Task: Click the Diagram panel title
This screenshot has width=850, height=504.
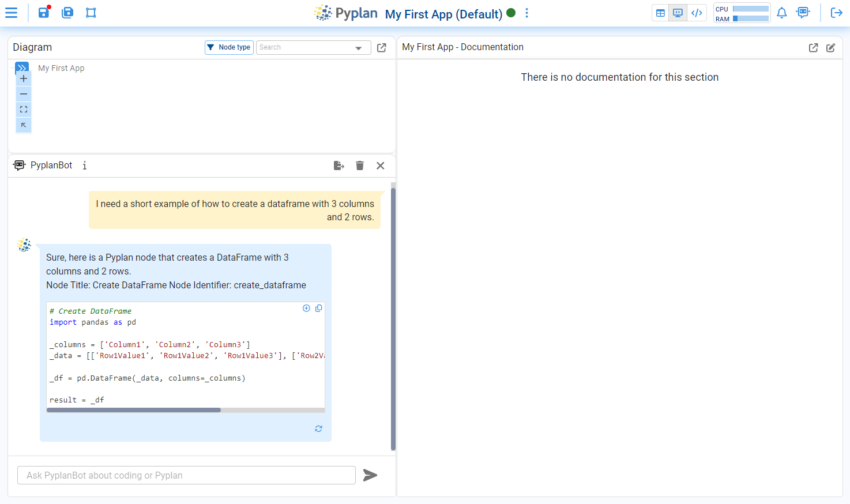Action: (x=32, y=47)
